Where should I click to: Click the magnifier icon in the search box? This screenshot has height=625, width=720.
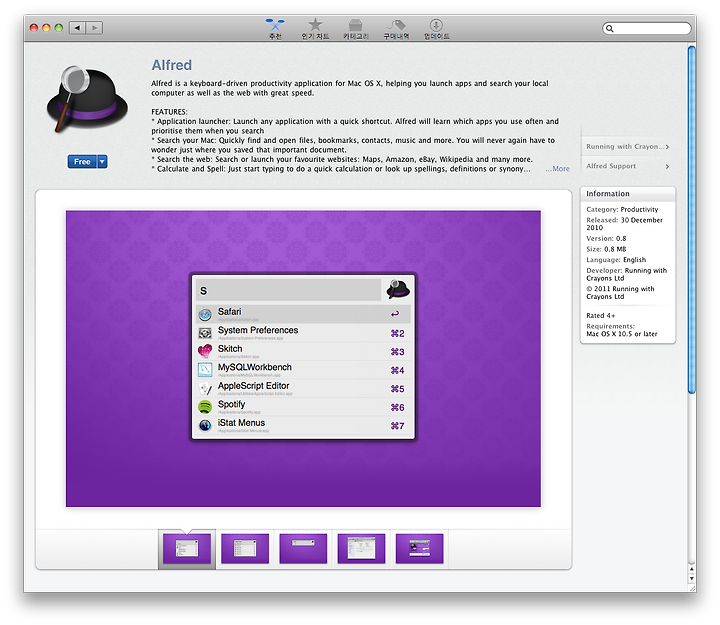[609, 28]
